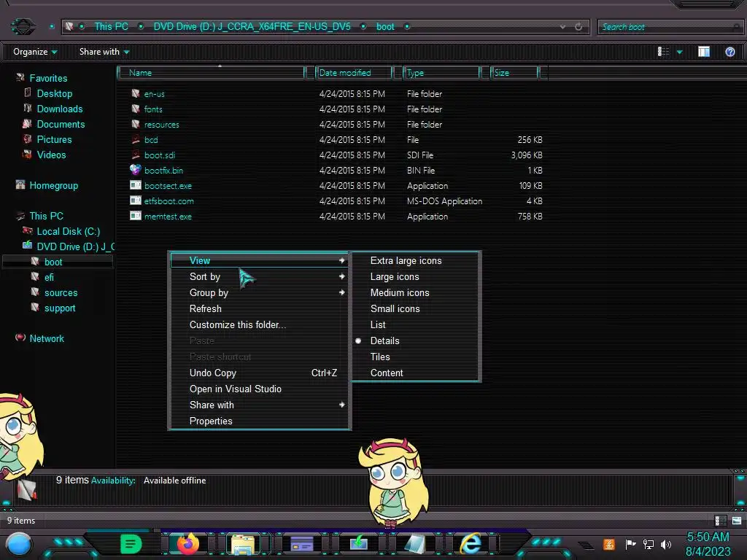Viewport: 747px width, 560px height.
Task: Open the Share with toolbar dropdown
Action: click(104, 52)
